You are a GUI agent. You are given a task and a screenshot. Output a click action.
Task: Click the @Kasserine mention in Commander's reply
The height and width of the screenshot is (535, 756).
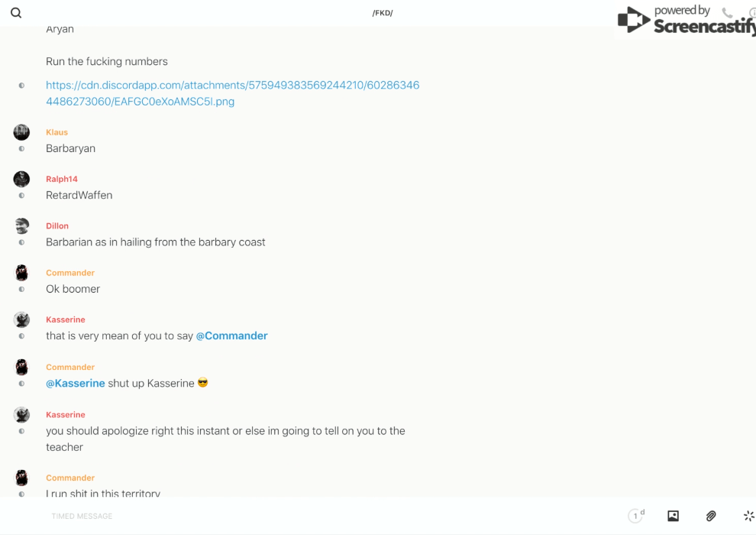(x=76, y=383)
